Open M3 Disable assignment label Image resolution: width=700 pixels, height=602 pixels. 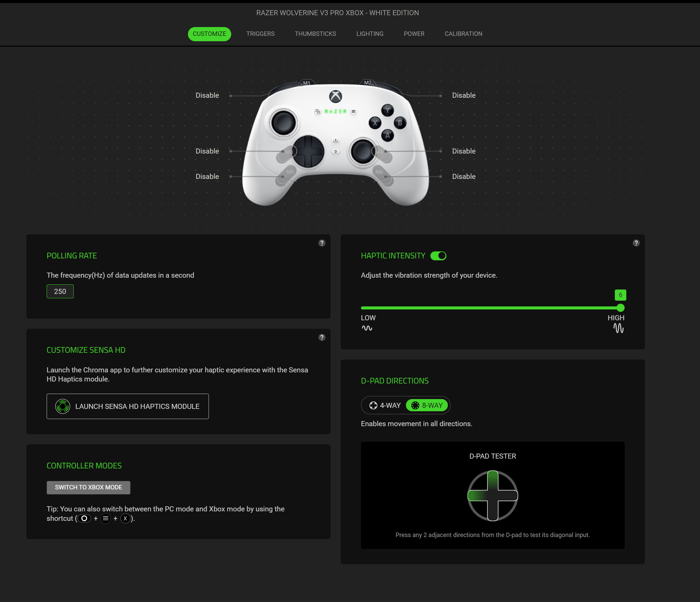(207, 151)
